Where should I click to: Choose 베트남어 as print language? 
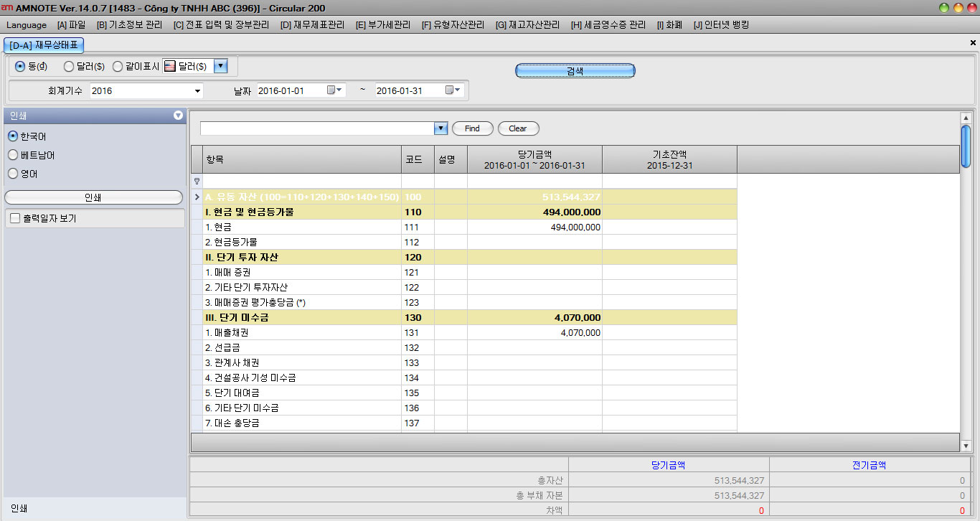click(13, 155)
